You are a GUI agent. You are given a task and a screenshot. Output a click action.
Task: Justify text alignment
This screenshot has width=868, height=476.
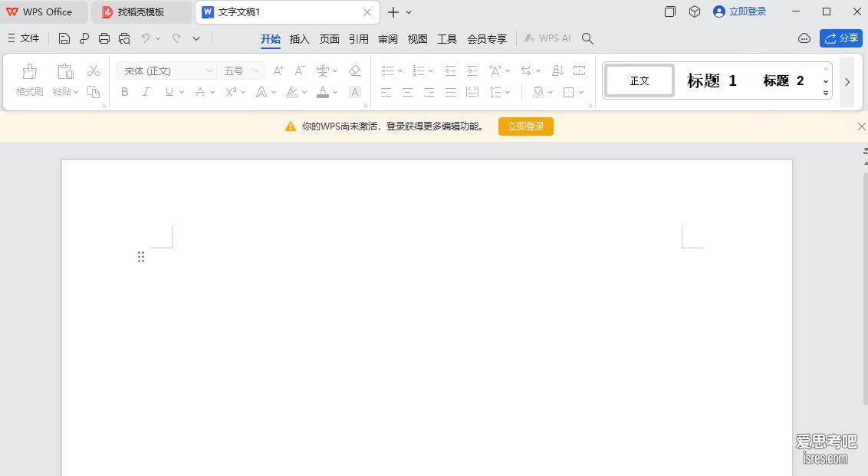[451, 92]
